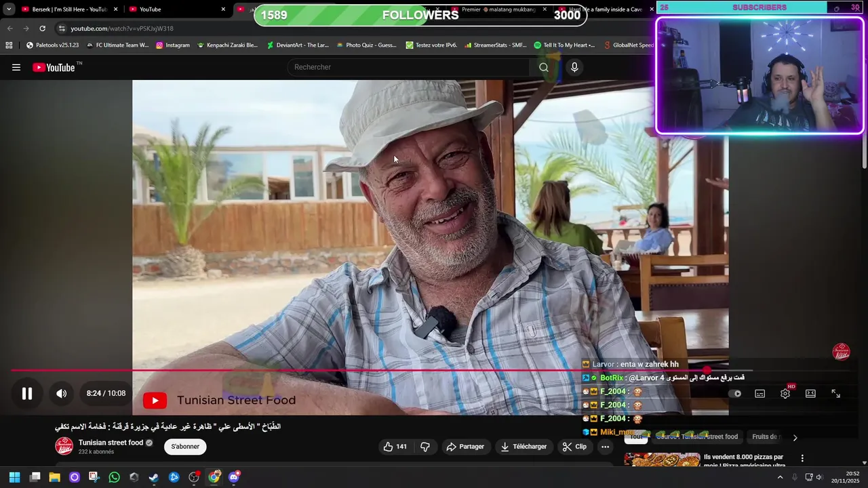Toggle subtitles in the player

click(760, 394)
